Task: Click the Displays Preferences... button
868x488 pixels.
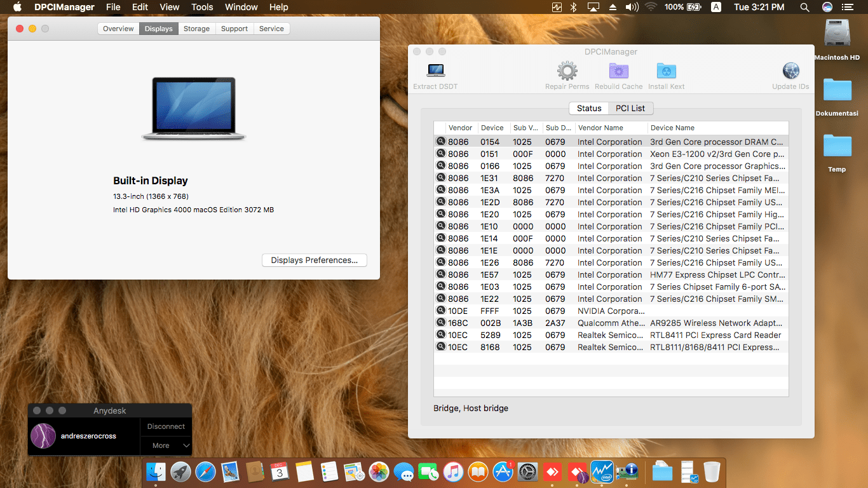Action: [315, 260]
